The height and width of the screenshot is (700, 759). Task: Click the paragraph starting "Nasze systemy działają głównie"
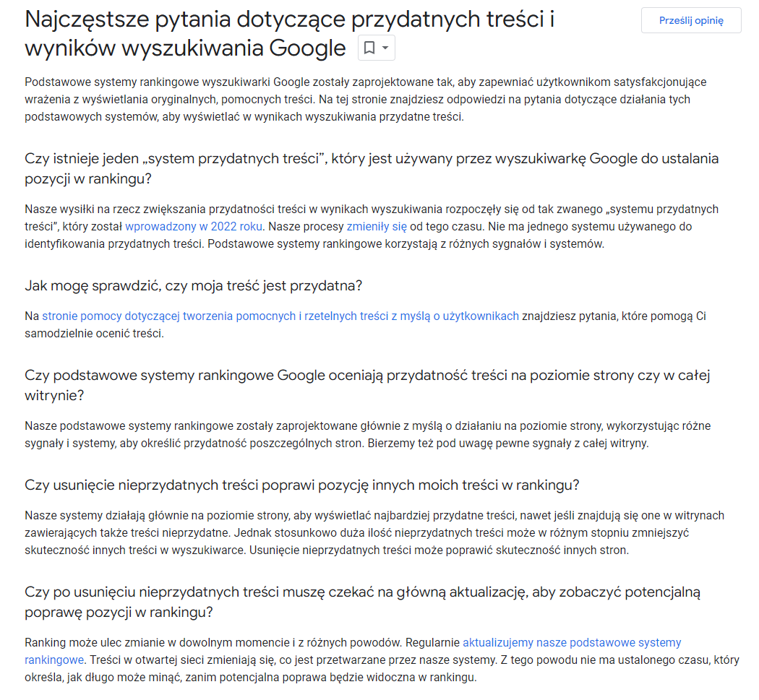(374, 532)
